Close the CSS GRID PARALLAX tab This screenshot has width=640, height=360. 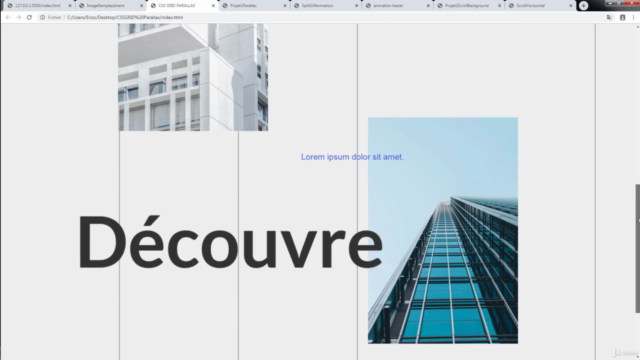tap(213, 6)
